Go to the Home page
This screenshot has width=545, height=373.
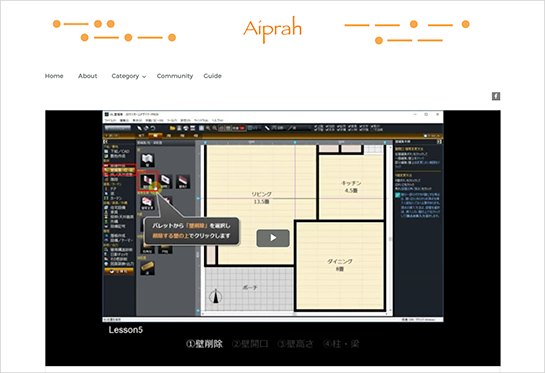[x=54, y=76]
